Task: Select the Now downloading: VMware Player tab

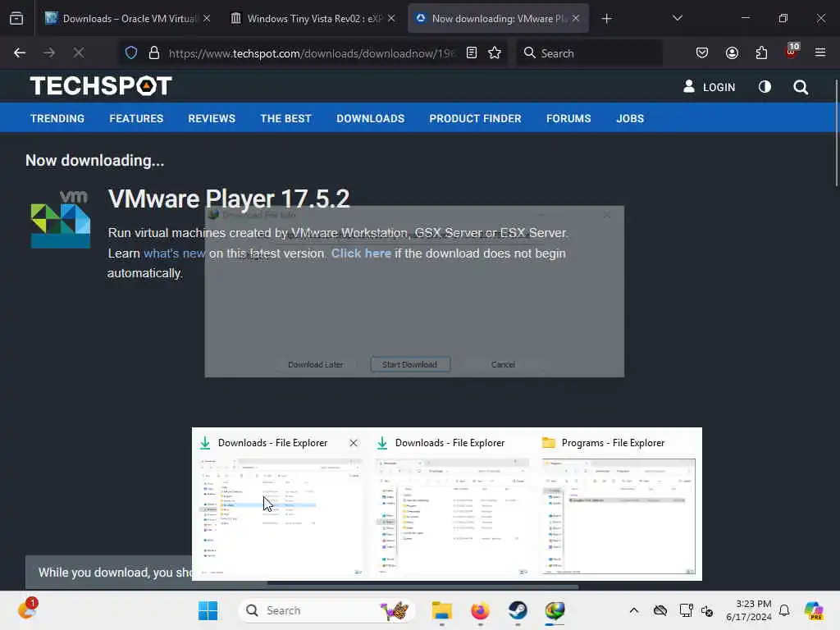Action: pyautogui.click(x=498, y=19)
